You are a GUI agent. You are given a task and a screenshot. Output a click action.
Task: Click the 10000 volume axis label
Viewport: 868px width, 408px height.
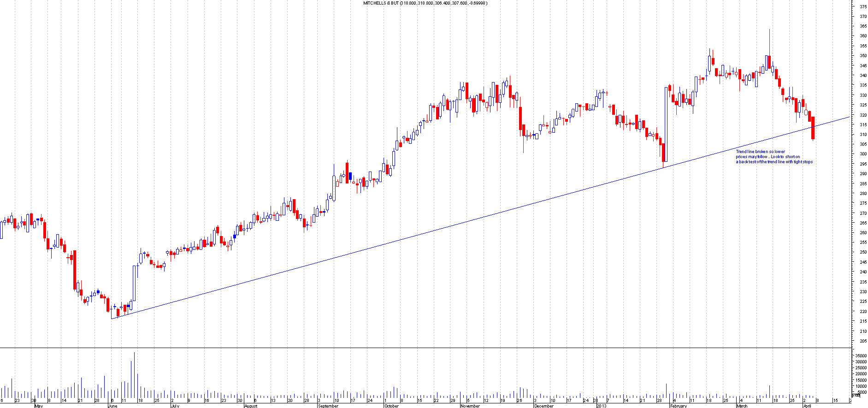pos(861,386)
